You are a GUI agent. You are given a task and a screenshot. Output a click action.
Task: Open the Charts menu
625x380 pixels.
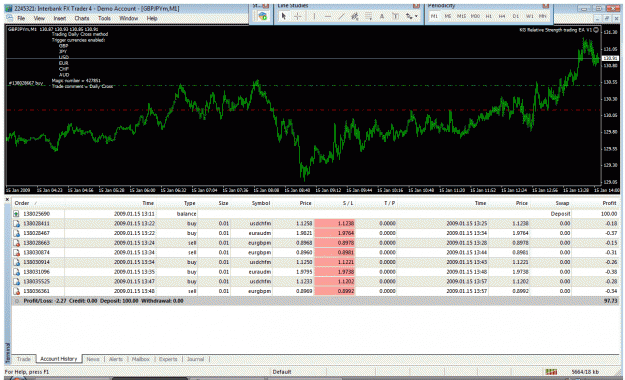(x=82, y=18)
